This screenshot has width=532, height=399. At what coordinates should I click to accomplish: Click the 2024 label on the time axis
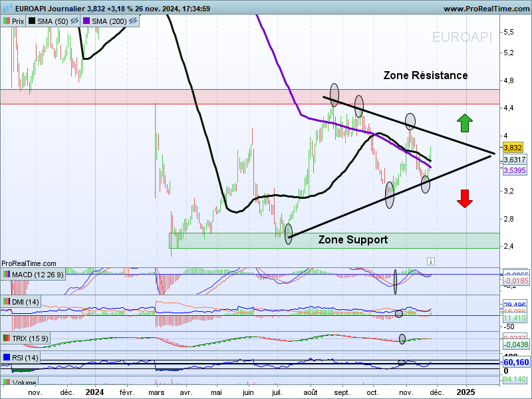point(94,392)
